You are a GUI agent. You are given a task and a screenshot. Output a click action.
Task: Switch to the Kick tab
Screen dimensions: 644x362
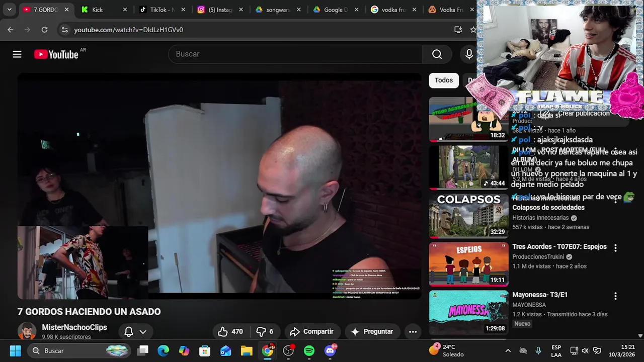point(104,10)
